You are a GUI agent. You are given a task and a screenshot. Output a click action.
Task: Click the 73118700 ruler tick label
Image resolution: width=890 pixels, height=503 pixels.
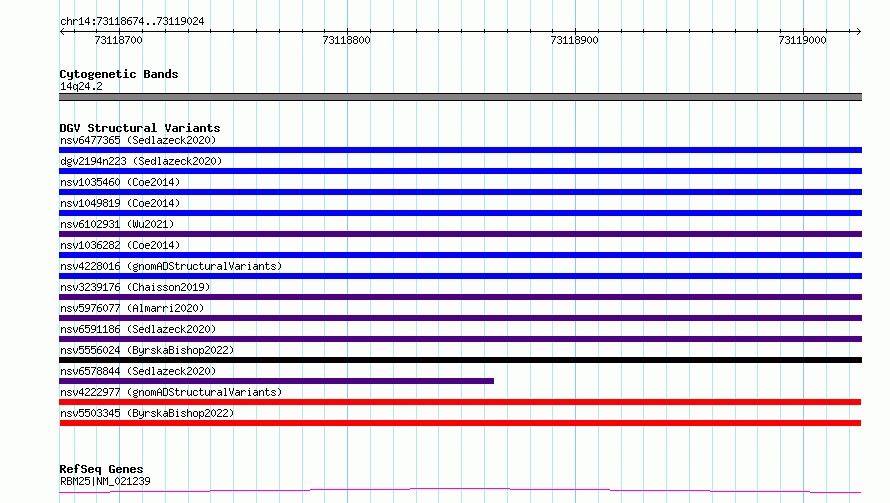click(118, 40)
